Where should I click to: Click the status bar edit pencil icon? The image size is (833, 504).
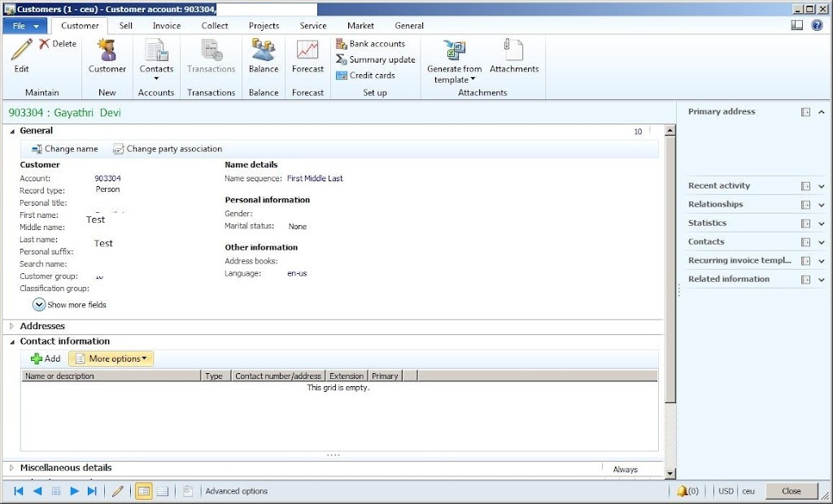[118, 491]
